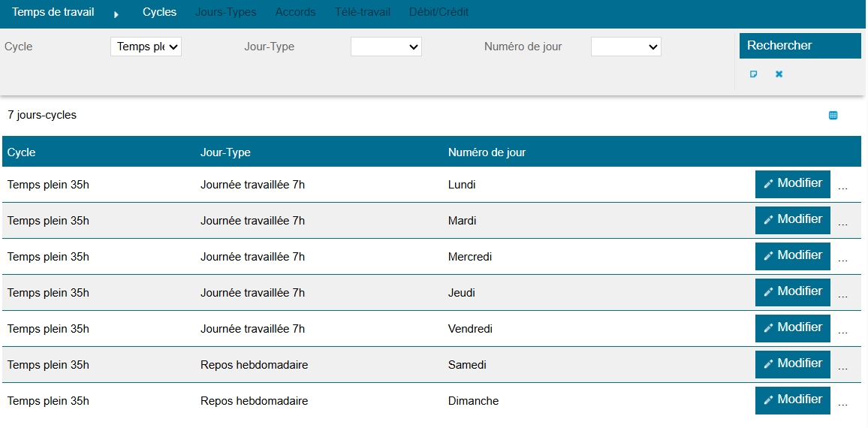Select the Débit/Crédit tab
The height and width of the screenshot is (428, 868).
pos(439,12)
